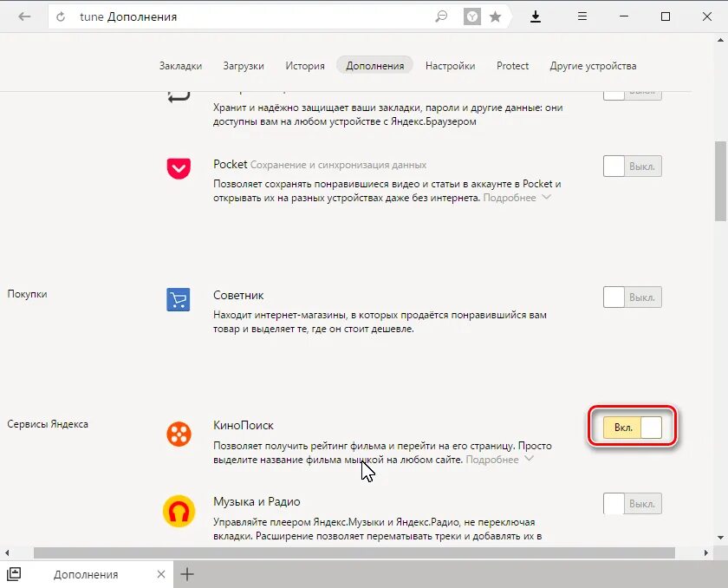Bookmark page with the star icon

[496, 17]
